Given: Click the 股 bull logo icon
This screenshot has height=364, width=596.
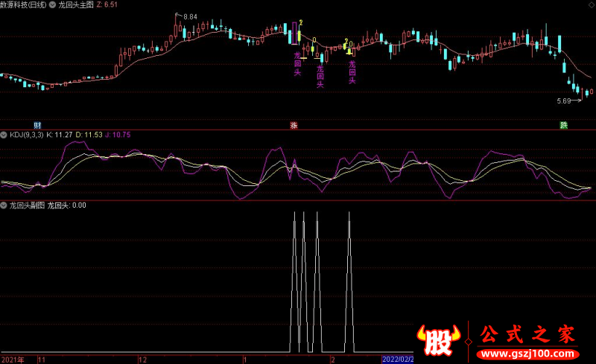Looking at the screenshot, I should coord(439,340).
